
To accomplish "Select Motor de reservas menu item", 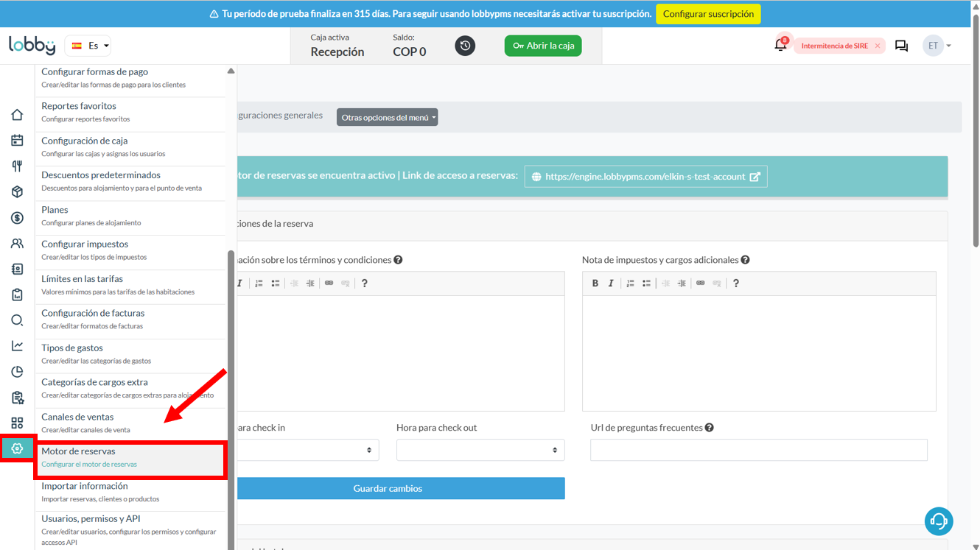I will coord(130,459).
